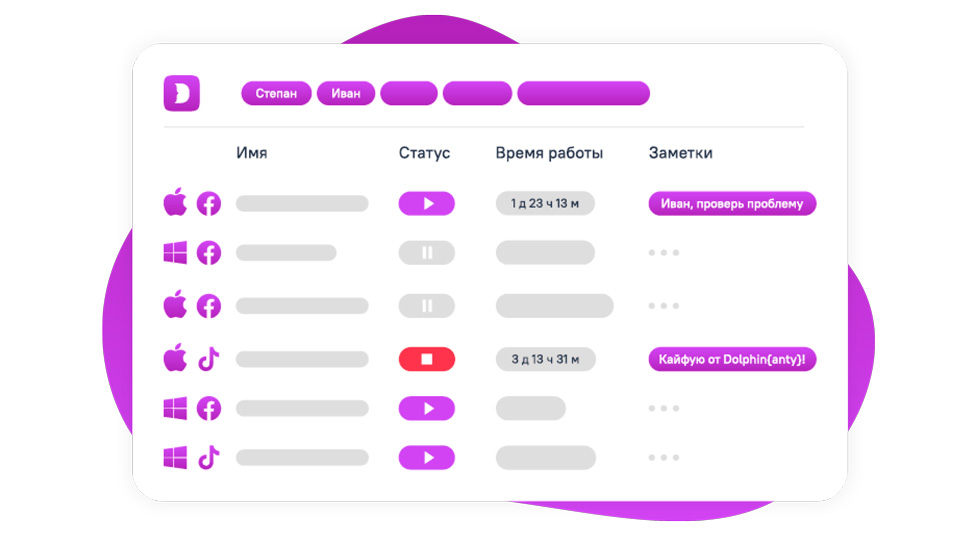
Task: Expand the three dots notes in last row
Action: point(664,457)
